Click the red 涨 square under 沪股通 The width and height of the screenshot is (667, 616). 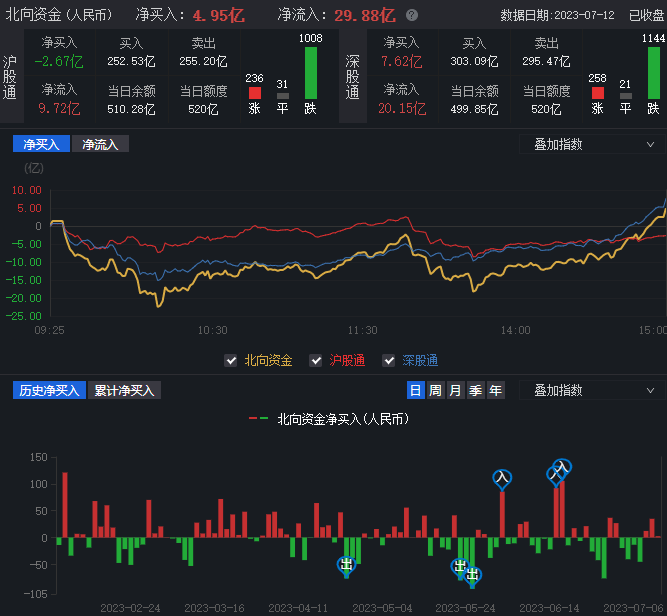point(255,93)
